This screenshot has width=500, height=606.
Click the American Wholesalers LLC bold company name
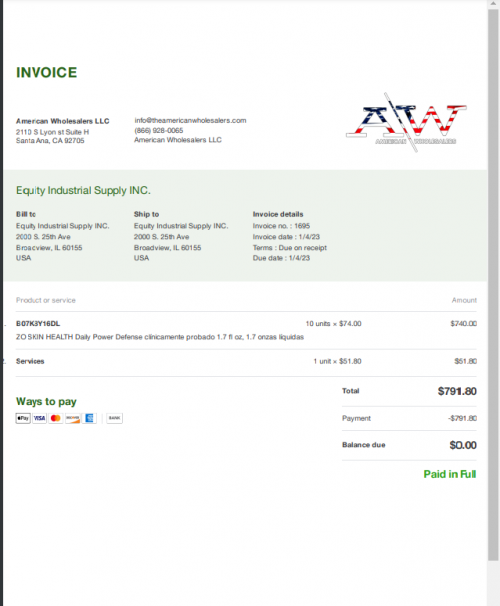coord(63,121)
